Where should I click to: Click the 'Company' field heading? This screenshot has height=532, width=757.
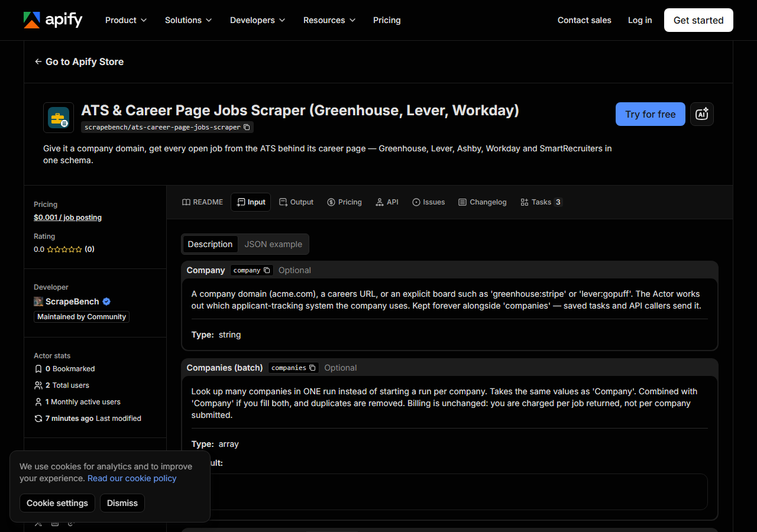(206, 270)
